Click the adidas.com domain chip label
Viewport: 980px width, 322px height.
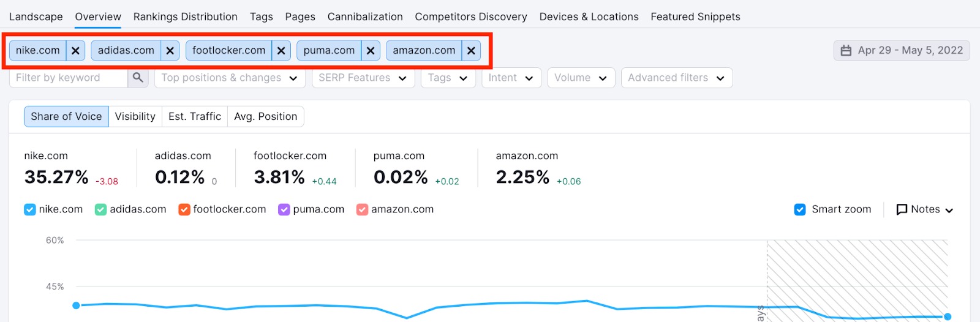click(126, 51)
